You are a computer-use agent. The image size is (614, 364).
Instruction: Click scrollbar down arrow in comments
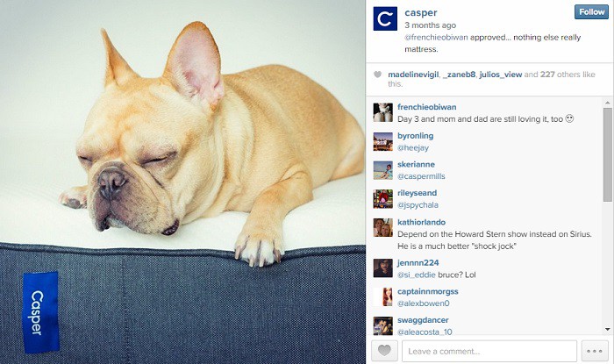tap(607, 330)
